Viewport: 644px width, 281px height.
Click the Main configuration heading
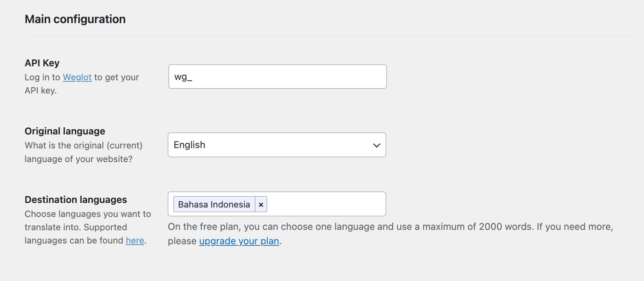75,19
